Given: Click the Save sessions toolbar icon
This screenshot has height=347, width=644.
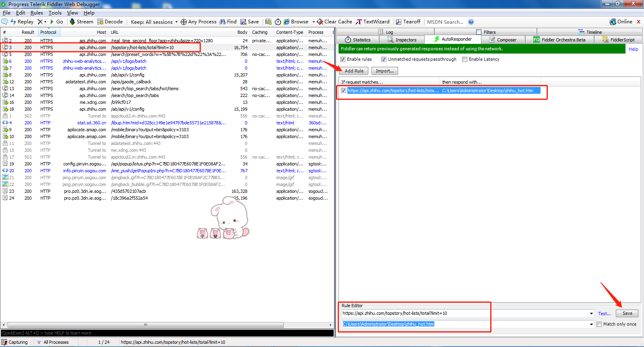Looking at the screenshot, I should [250, 22].
